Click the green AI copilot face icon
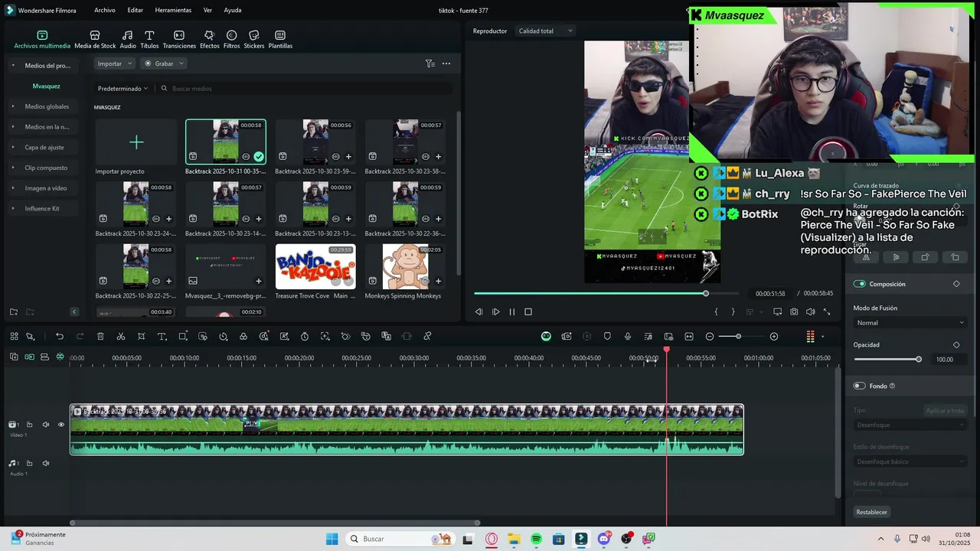 point(546,336)
